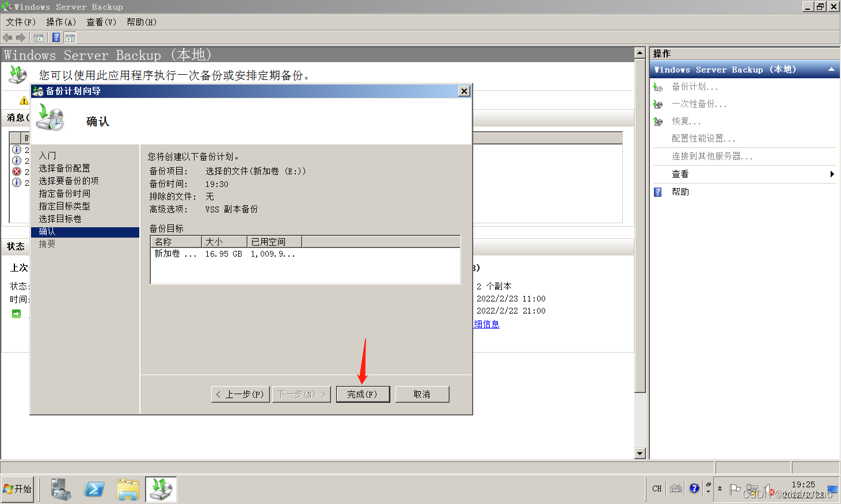This screenshot has width=841, height=504.
Task: Click the Forward arrow in the toolbar
Action: pos(21,38)
